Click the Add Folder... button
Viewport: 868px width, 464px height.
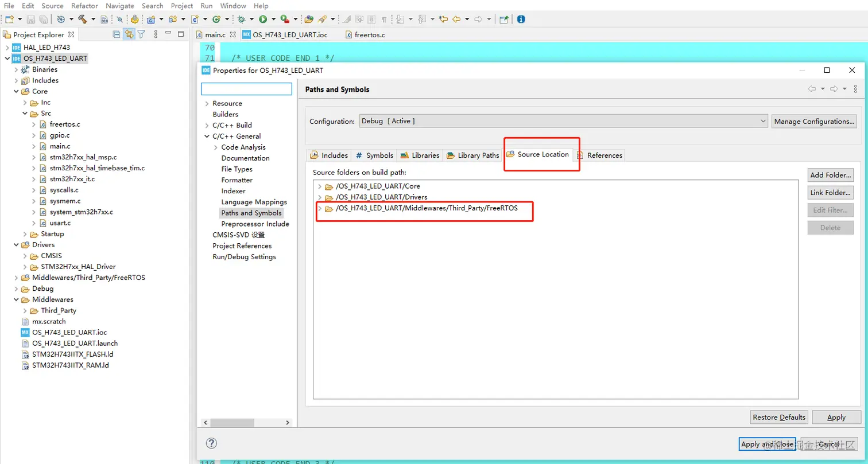coord(830,175)
